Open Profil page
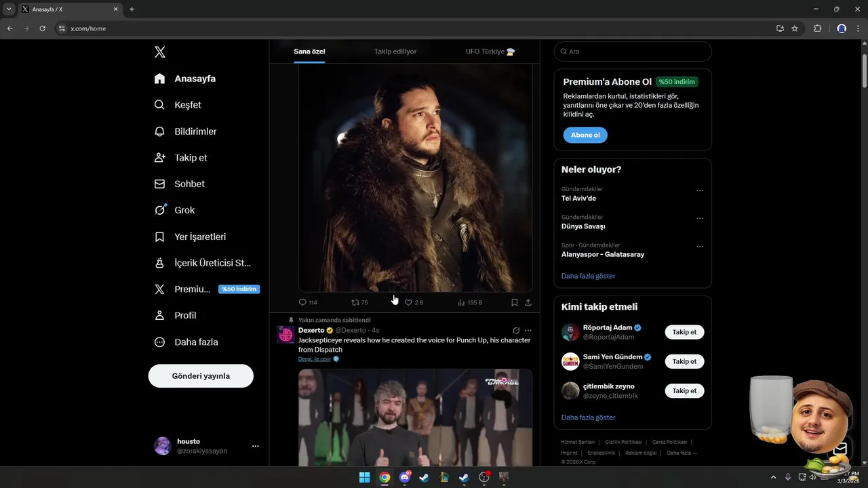 pyautogui.click(x=176, y=315)
